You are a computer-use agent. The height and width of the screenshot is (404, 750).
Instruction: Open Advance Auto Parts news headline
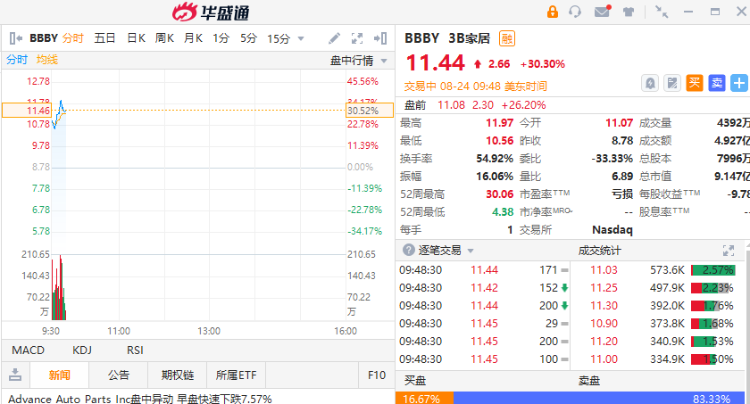tap(140, 399)
